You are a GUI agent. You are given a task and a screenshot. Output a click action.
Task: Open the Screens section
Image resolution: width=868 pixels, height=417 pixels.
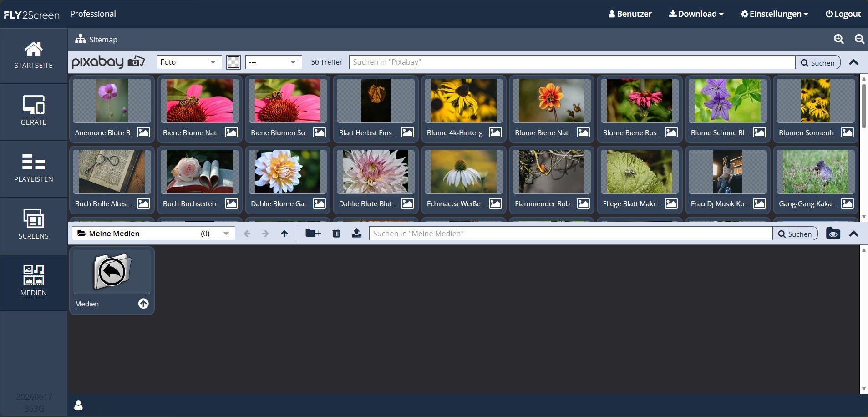(x=34, y=226)
